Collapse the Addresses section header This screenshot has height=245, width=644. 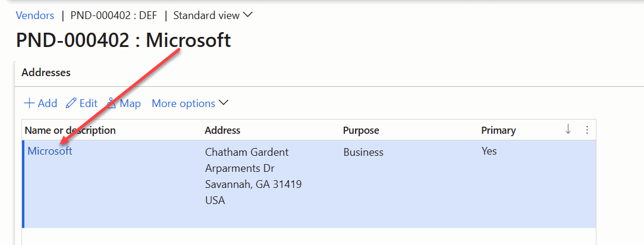(x=46, y=73)
